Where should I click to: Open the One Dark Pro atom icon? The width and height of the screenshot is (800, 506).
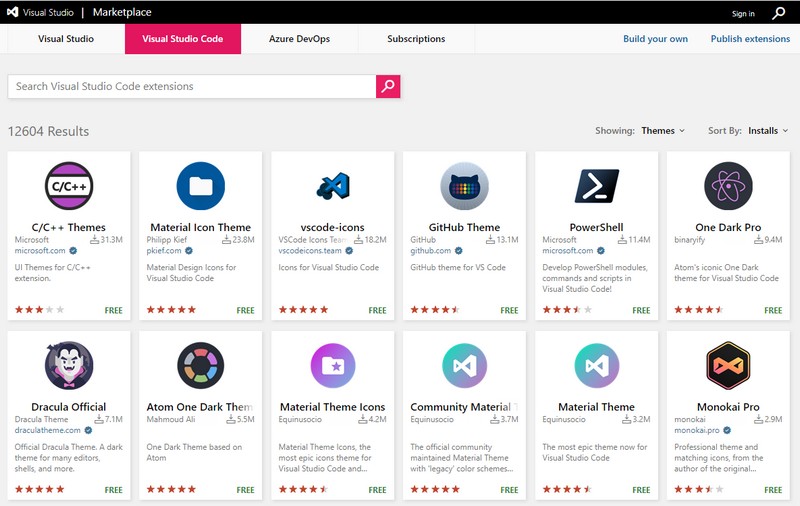click(x=728, y=186)
